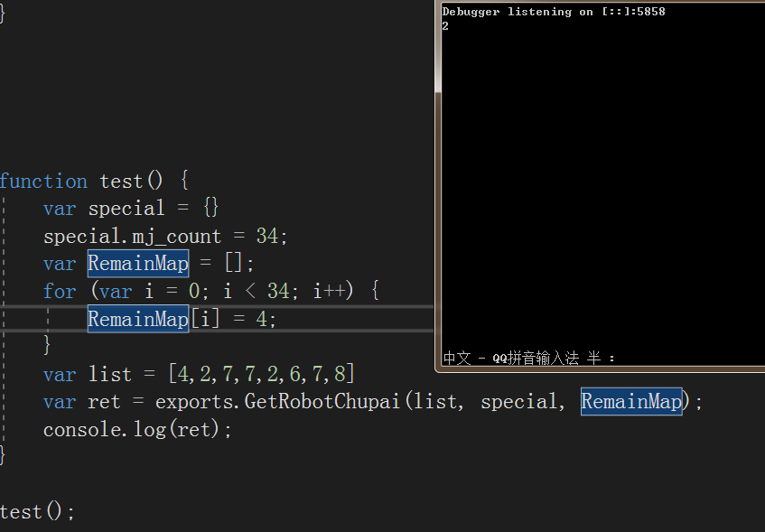Click the closing brace of the for loop
Screen dimensions: 765x532
pyautogui.click(x=47, y=346)
